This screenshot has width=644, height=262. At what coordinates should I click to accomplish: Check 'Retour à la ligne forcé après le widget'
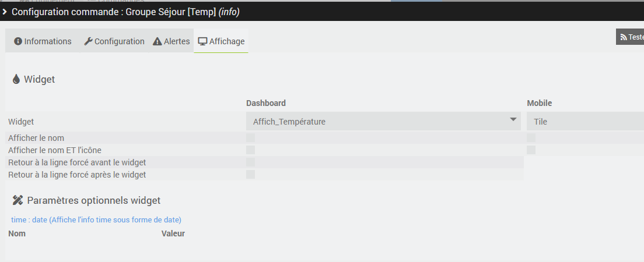[251, 174]
